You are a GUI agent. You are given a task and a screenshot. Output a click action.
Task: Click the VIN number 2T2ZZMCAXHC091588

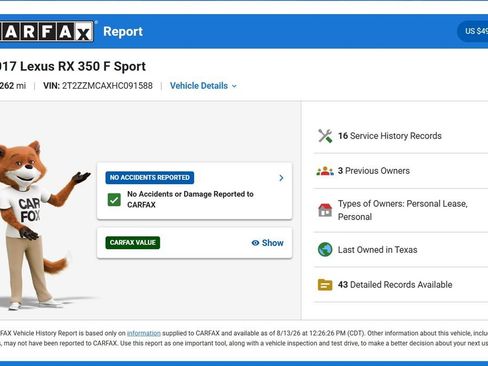[x=107, y=86]
